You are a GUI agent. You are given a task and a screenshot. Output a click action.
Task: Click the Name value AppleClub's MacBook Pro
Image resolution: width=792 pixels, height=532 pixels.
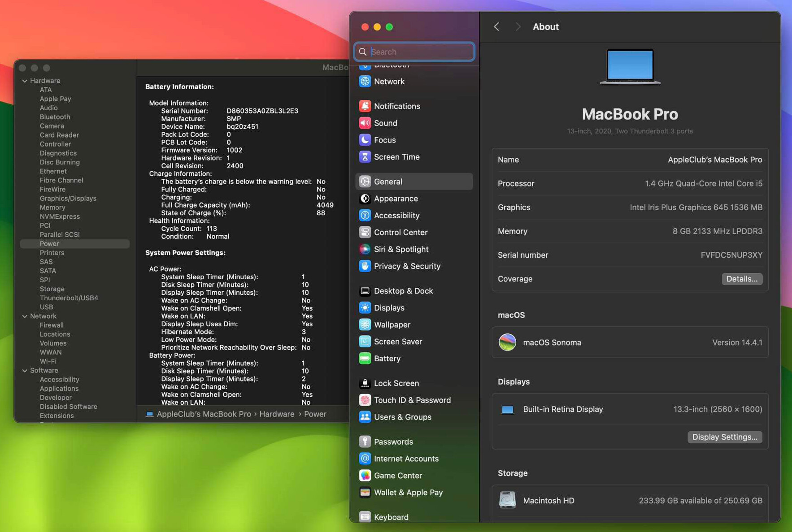[715, 160]
